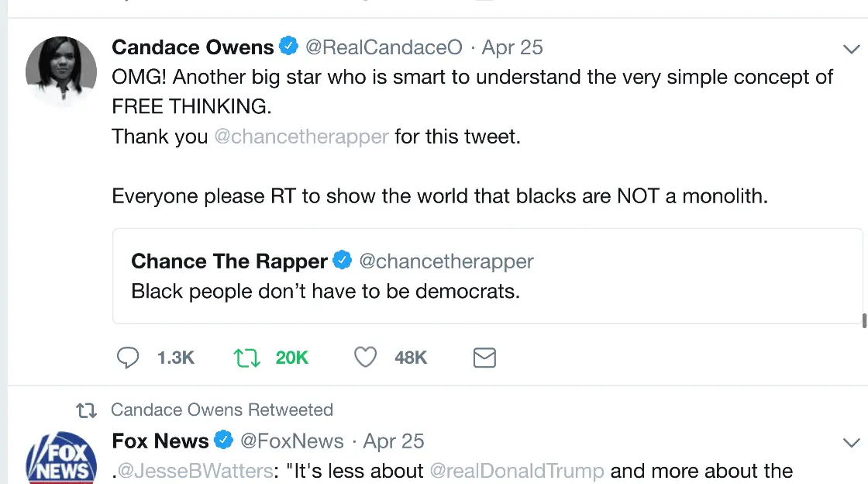Click the @chancetherapper mention link
The height and width of the screenshot is (484, 868).
point(301,137)
